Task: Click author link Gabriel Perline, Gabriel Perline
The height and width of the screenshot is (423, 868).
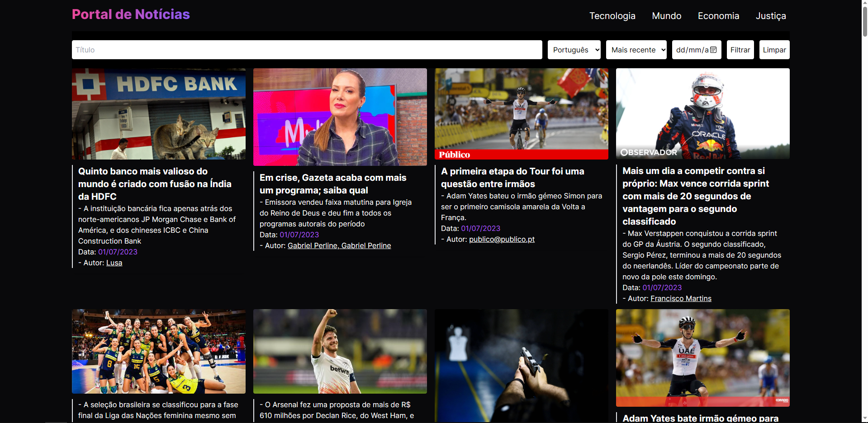Action: [339, 245]
